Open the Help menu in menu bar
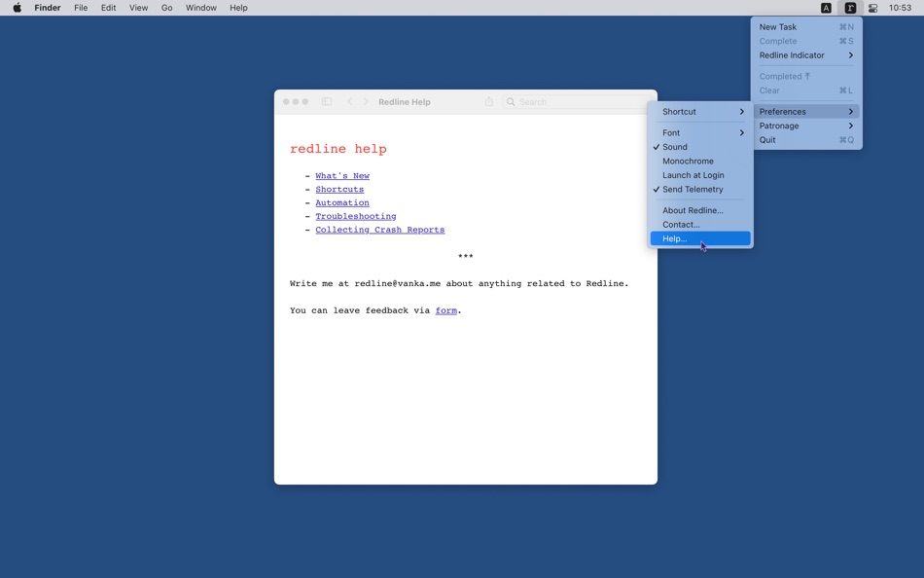The image size is (924, 578). pos(238,8)
